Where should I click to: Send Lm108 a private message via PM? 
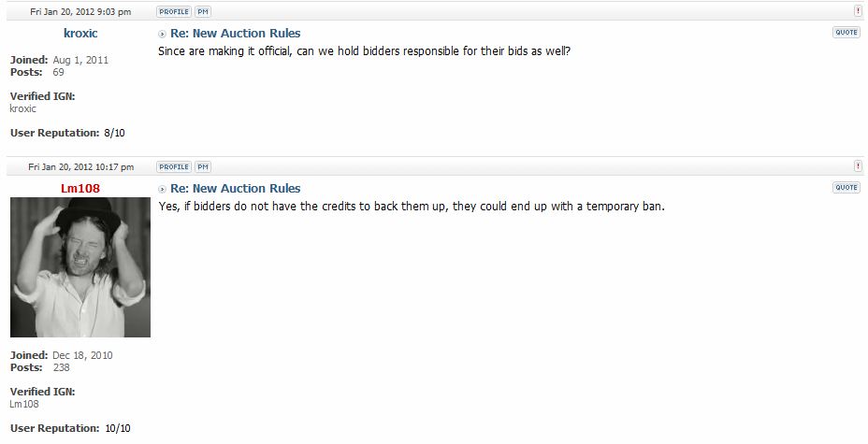(202, 167)
